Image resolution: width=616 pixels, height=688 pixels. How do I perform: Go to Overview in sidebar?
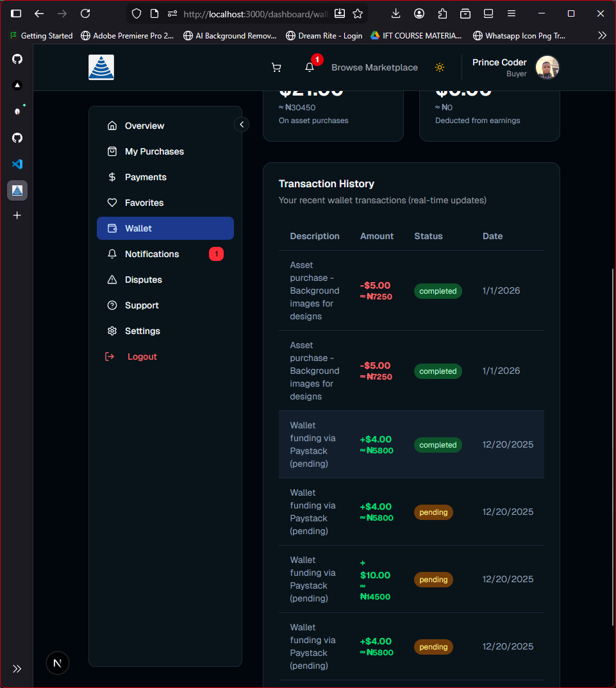144,126
